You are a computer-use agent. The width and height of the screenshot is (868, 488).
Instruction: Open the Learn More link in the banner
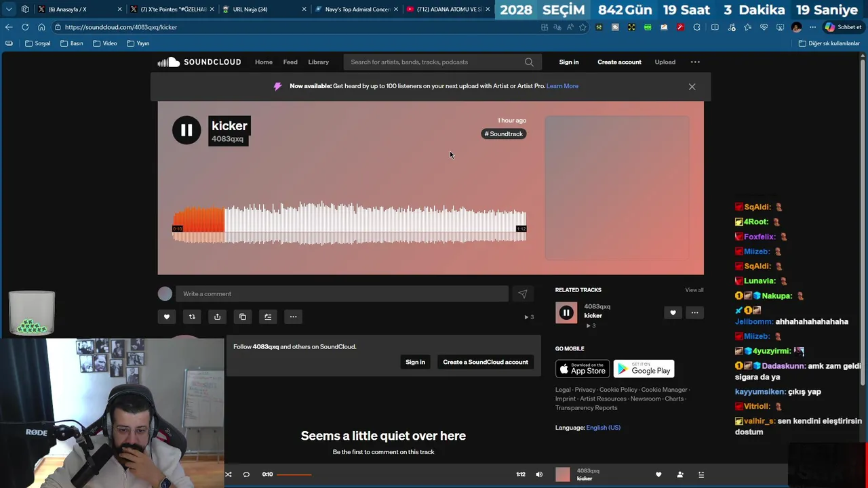click(562, 86)
